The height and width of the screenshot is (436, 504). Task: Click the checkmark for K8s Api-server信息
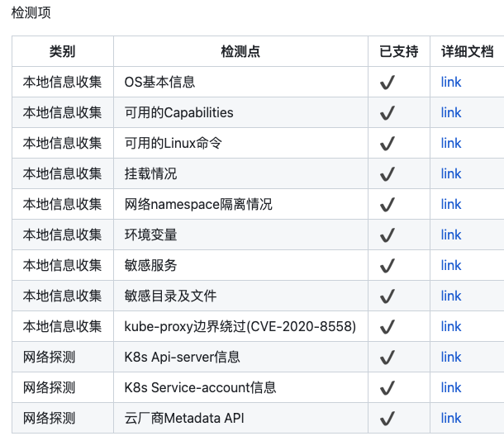tap(387, 358)
